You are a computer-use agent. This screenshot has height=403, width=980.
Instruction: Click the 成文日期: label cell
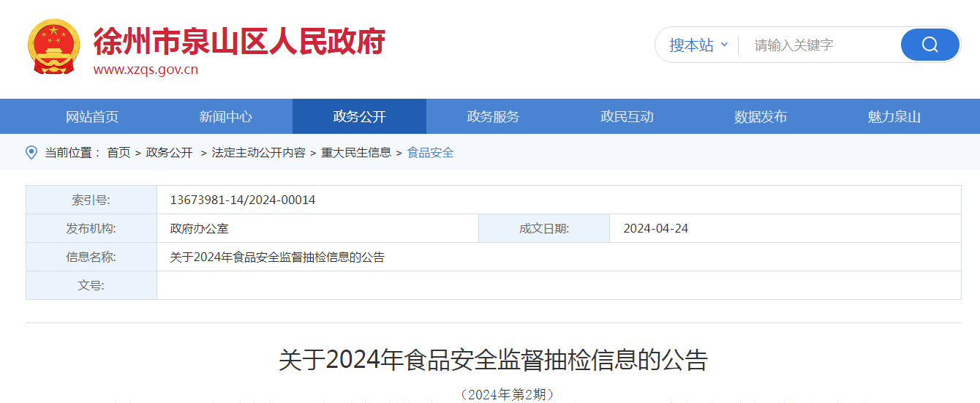(x=544, y=228)
